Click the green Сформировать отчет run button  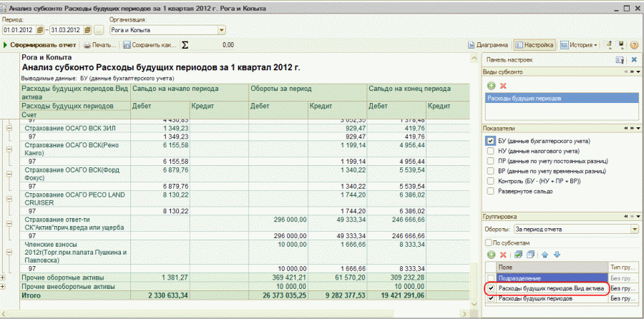(40, 44)
